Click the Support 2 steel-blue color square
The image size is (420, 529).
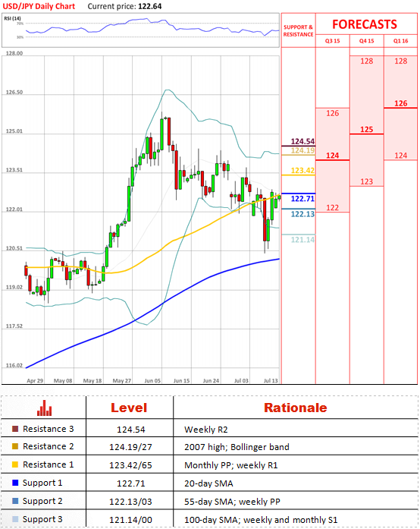pyautogui.click(x=15, y=501)
